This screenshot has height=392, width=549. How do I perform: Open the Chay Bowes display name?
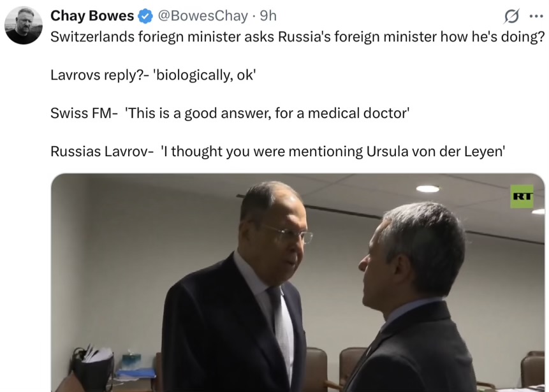(x=92, y=16)
